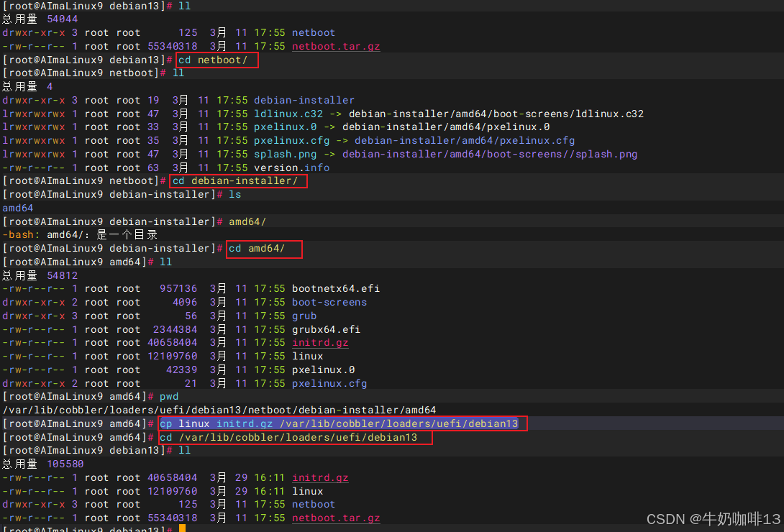Click netboot.tar.gz in the final listing
784x532 pixels.
point(335,518)
